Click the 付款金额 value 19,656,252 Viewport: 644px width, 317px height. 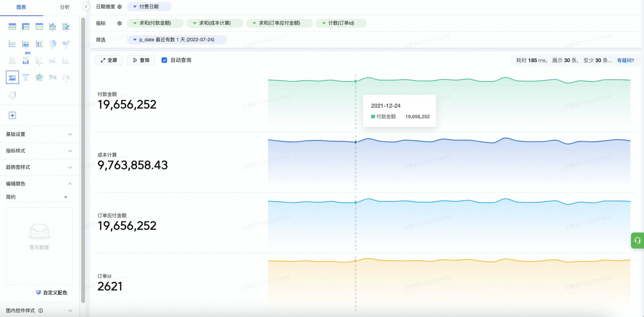click(x=127, y=104)
